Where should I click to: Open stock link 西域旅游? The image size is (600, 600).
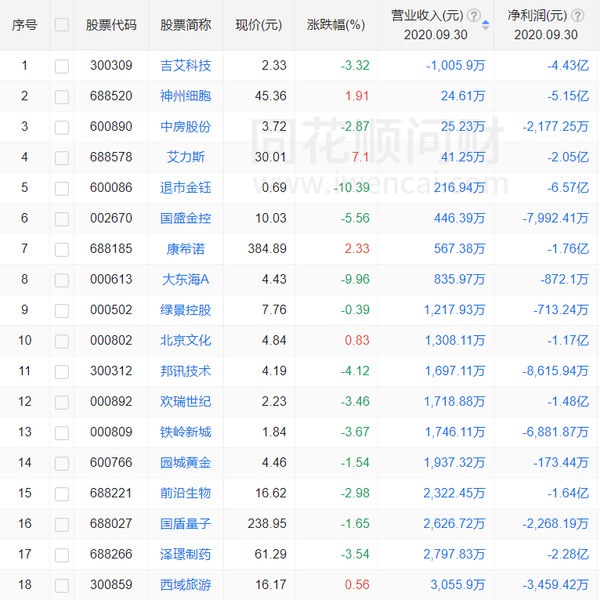click(186, 585)
